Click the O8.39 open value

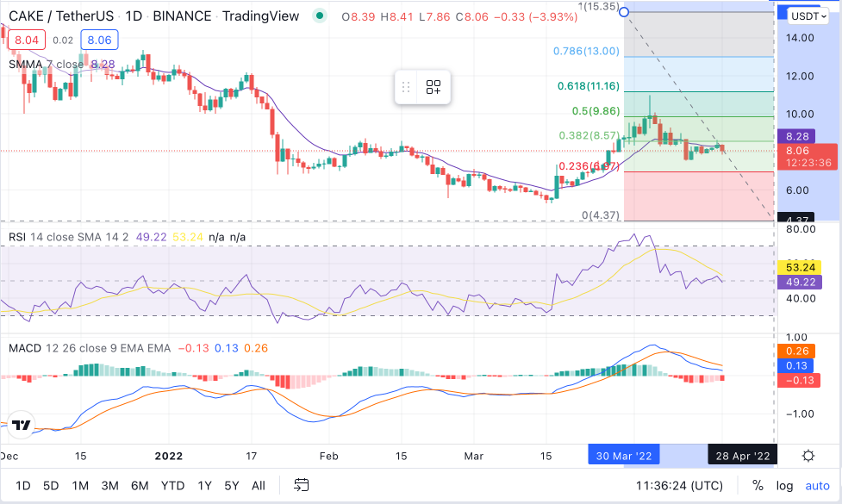click(x=359, y=16)
